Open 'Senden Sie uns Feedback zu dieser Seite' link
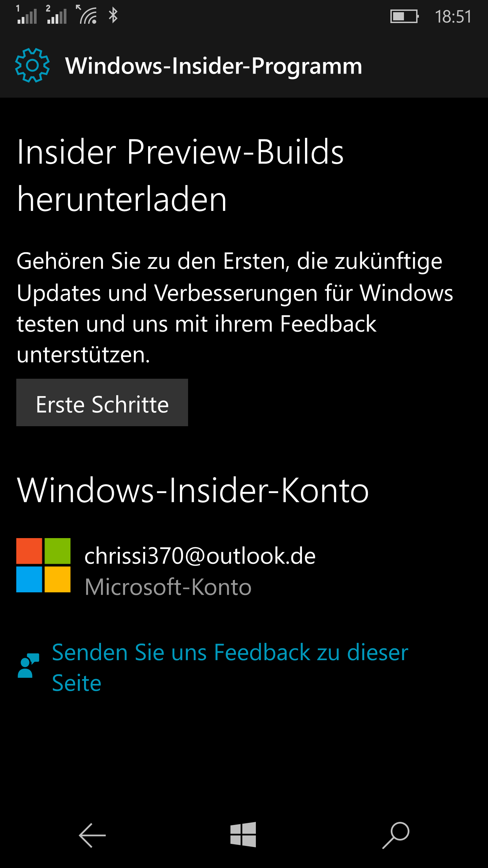This screenshot has width=488, height=868. (230, 667)
